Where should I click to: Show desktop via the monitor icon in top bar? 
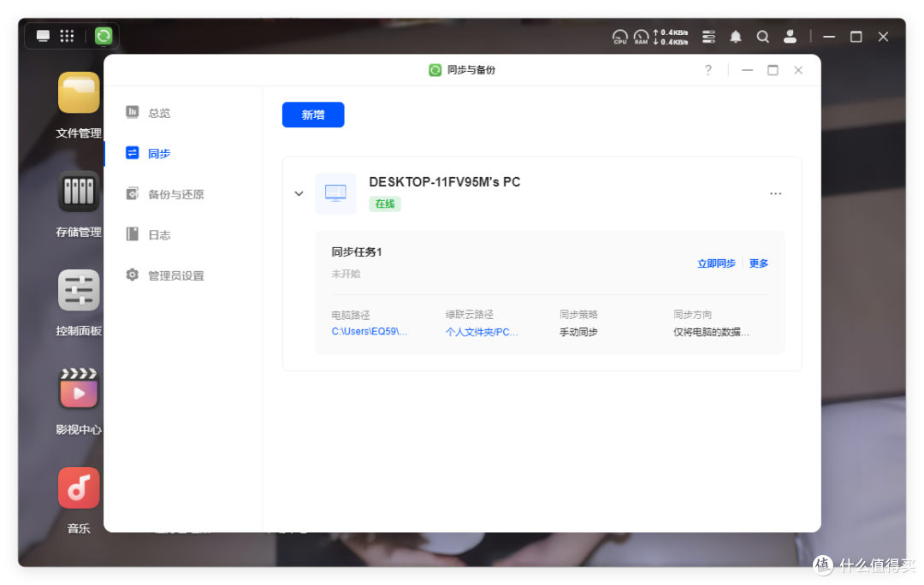[43, 36]
